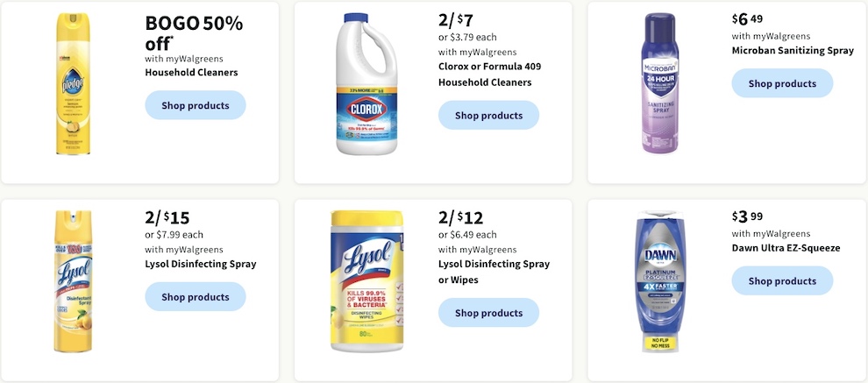The width and height of the screenshot is (868, 383).
Task: Shop products for Microban Sanitizing Spray
Action: tap(782, 83)
